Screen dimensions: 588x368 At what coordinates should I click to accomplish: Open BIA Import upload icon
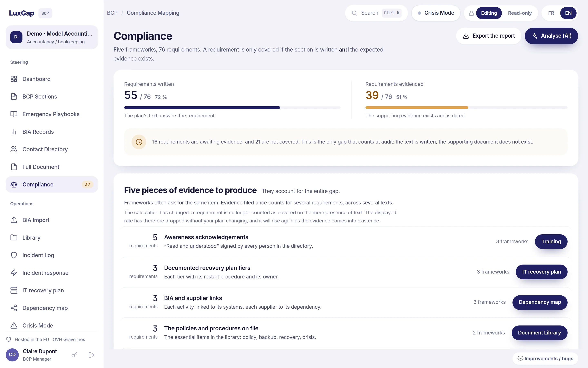14,220
